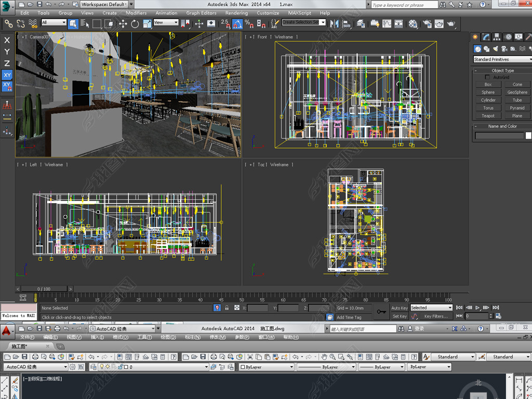Collapse the Object Type rollout
The image size is (532, 399).
tap(502, 71)
